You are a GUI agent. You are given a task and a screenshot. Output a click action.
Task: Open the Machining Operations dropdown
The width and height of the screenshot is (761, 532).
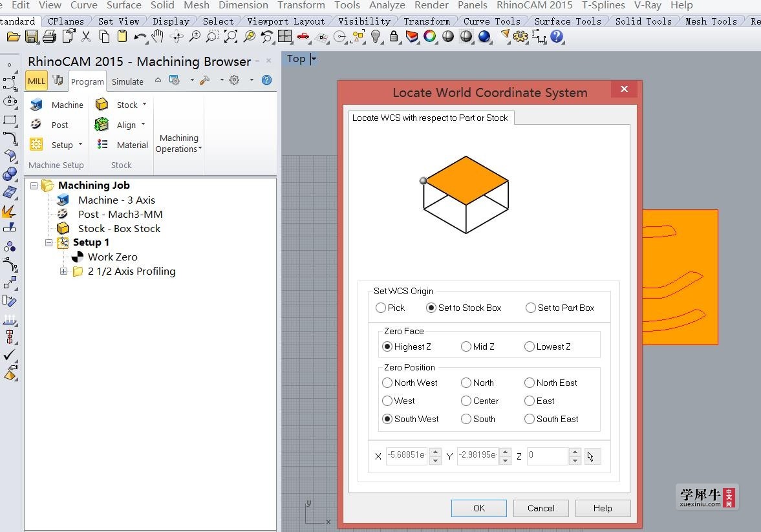pyautogui.click(x=178, y=144)
